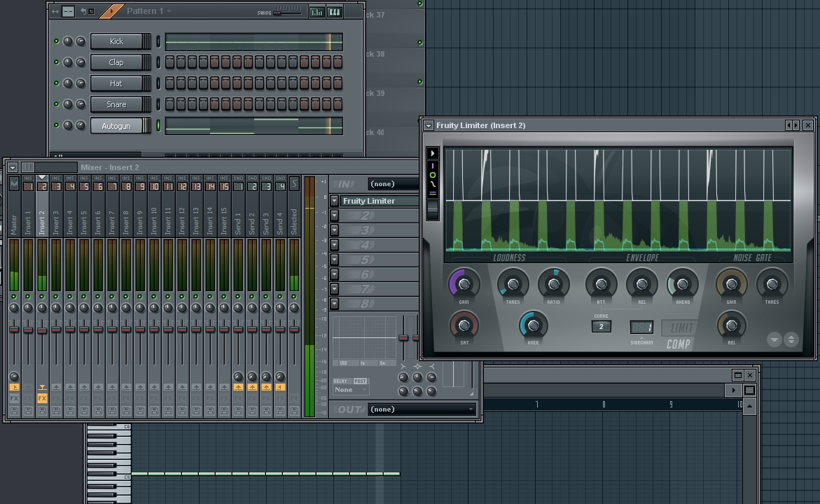Click the Insert 2 volume fader in mixer
This screenshot has width=820, height=504.
point(42,330)
